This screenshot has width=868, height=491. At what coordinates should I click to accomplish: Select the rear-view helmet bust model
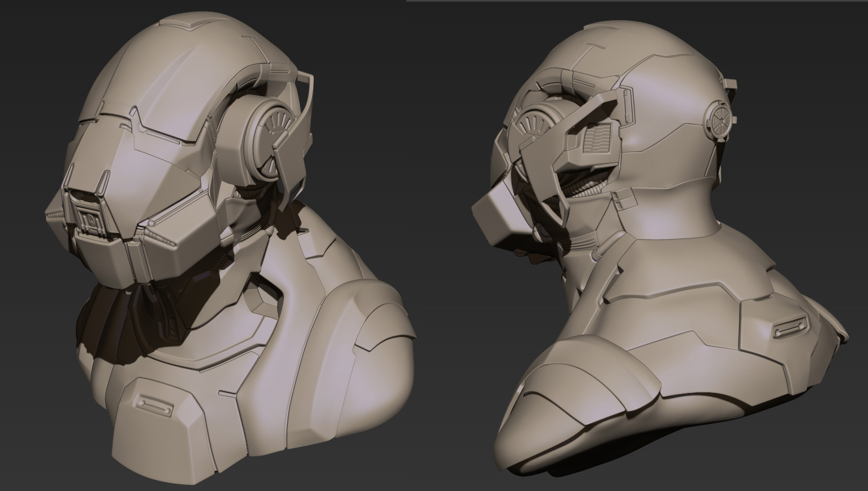coord(660,249)
